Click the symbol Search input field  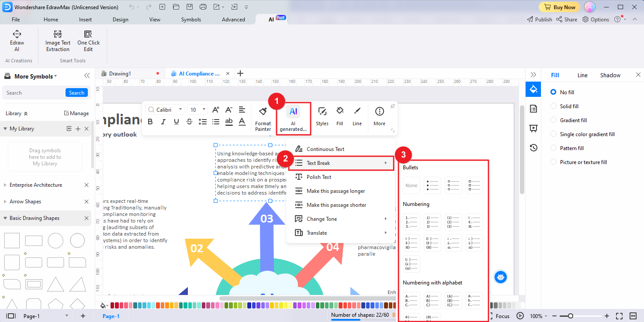34,93
